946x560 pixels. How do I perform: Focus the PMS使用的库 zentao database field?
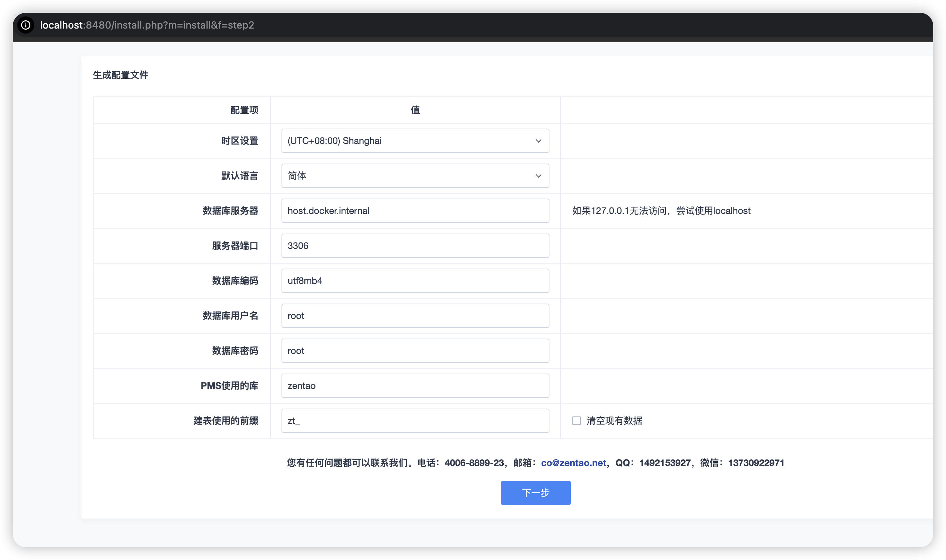tap(414, 386)
